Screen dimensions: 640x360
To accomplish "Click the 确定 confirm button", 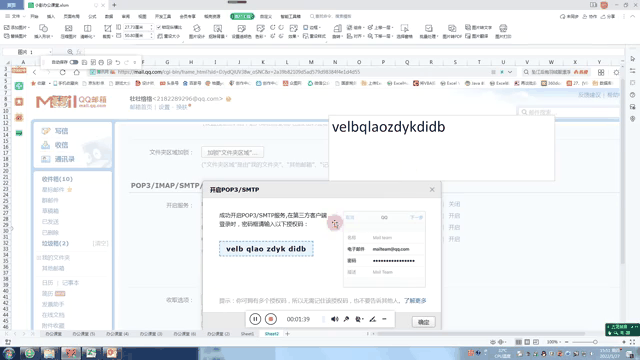I will tap(423, 322).
